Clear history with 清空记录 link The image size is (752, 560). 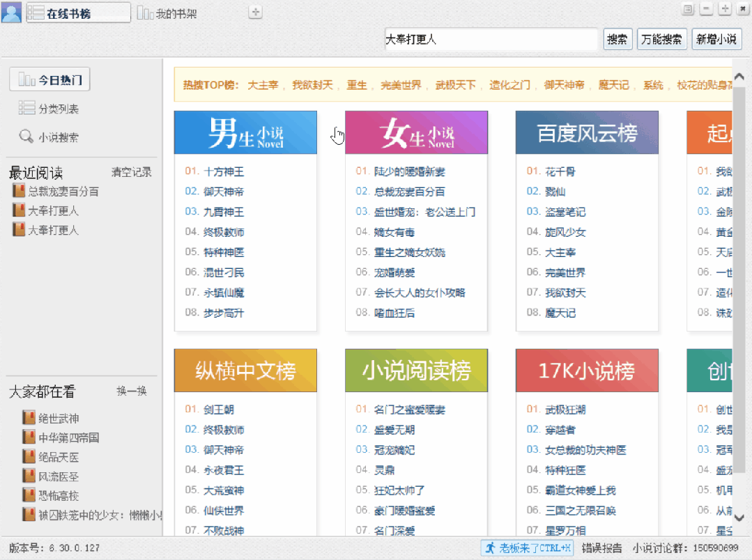[132, 172]
